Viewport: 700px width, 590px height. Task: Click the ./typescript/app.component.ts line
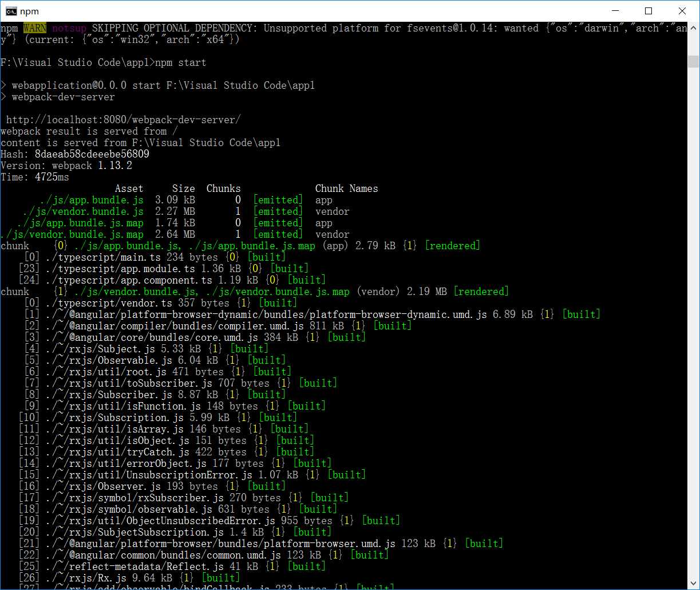pos(172,280)
